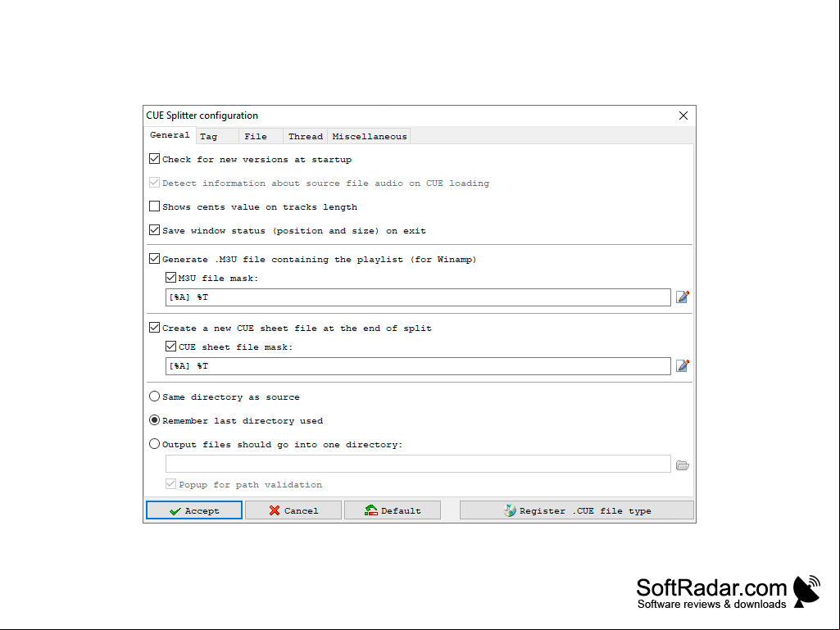Click the Accept button
Image resolution: width=840 pixels, height=630 pixels.
(194, 510)
